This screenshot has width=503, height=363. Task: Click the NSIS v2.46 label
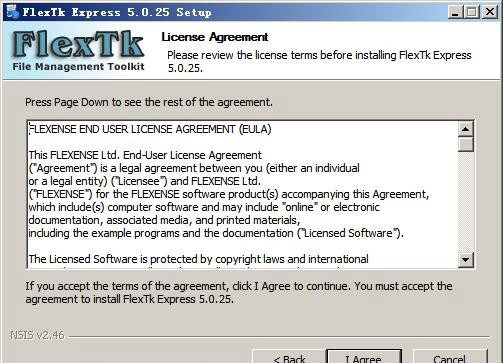37,335
